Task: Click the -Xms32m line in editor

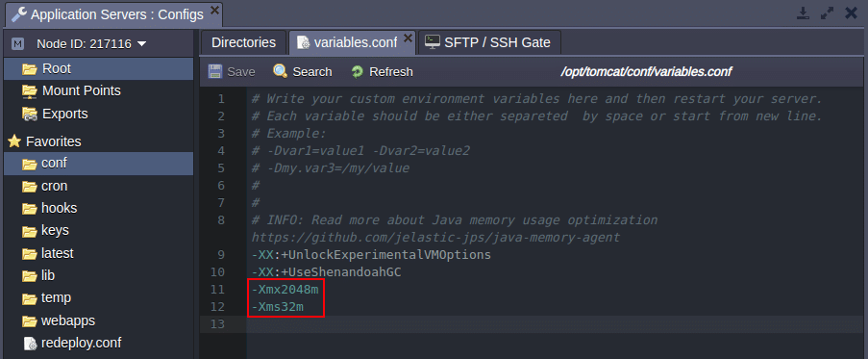Action: [278, 306]
